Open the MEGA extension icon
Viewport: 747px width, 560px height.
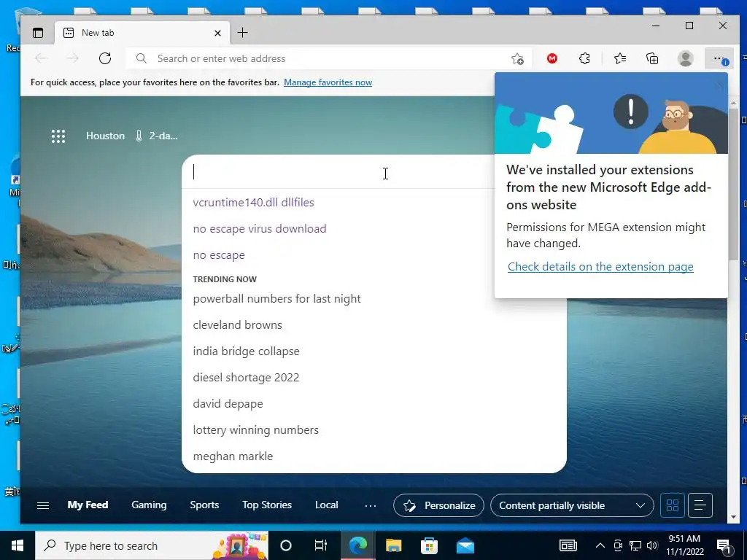tap(552, 58)
